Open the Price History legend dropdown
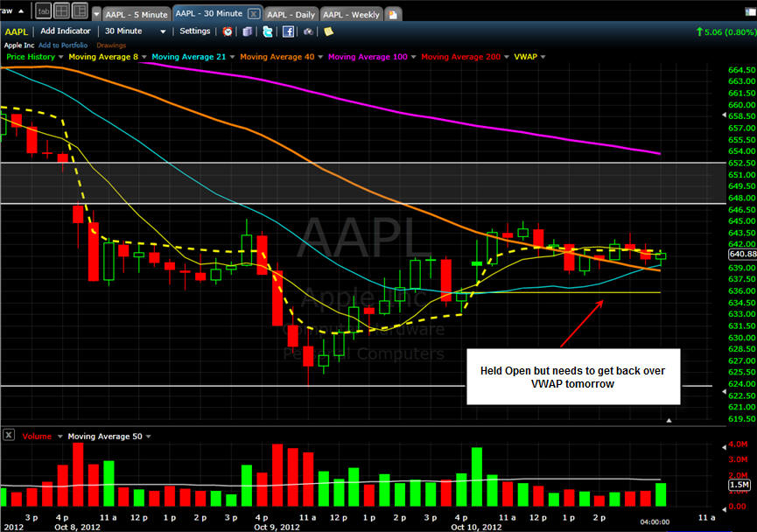The height and width of the screenshot is (532, 757). pyautogui.click(x=61, y=57)
